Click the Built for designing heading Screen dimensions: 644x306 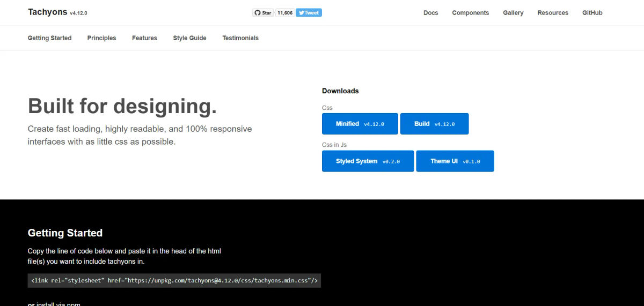[x=122, y=106]
